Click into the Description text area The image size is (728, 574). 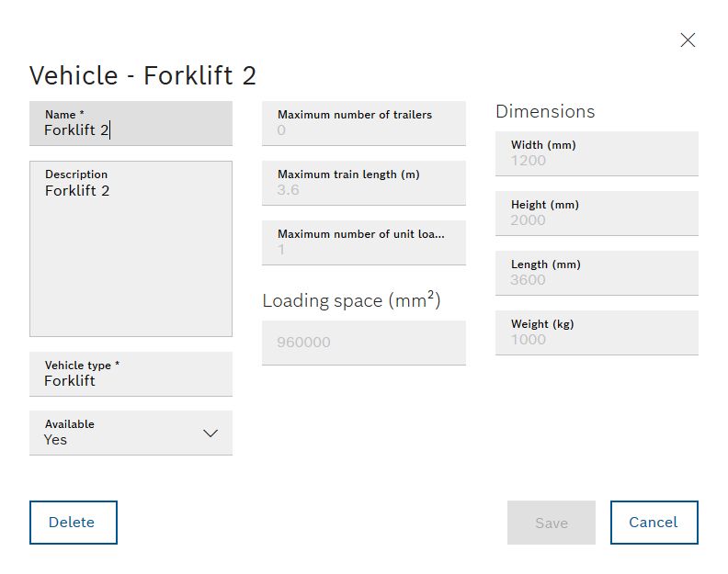[131, 249]
